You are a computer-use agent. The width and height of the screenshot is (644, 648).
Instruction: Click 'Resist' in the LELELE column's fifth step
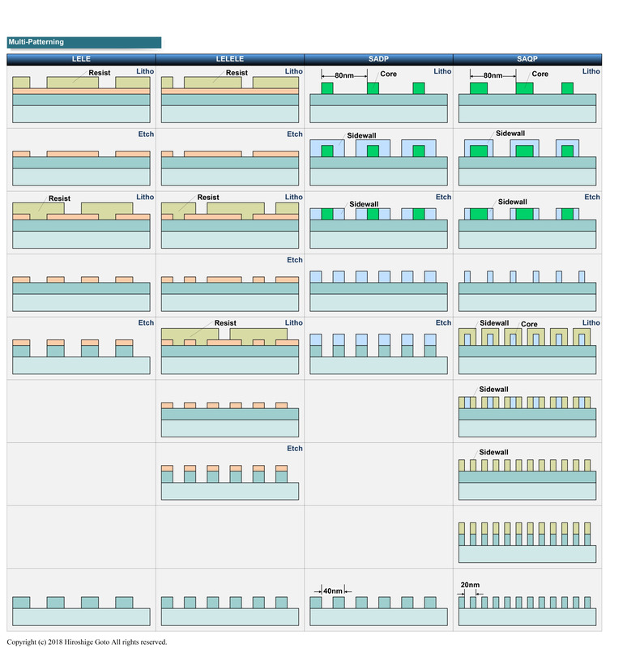[x=225, y=323]
